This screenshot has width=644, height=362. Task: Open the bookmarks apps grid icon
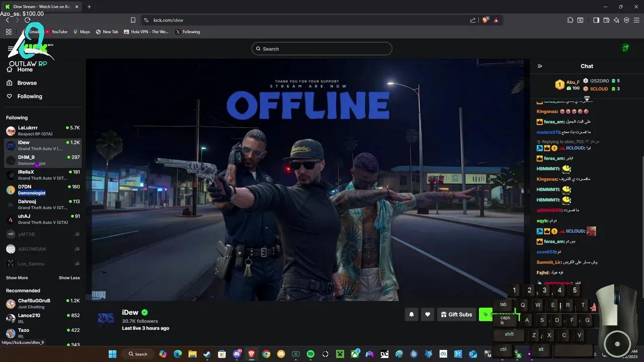(9, 32)
